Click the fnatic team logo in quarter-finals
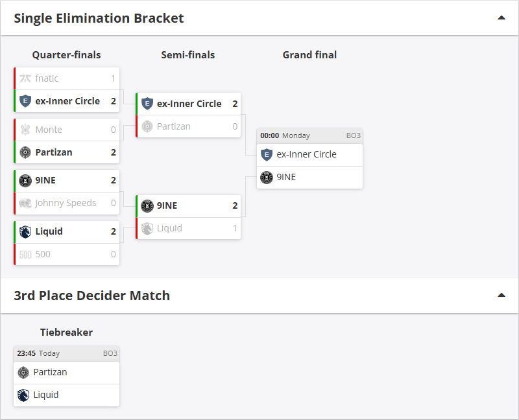The height and width of the screenshot is (420, 519). click(25, 78)
